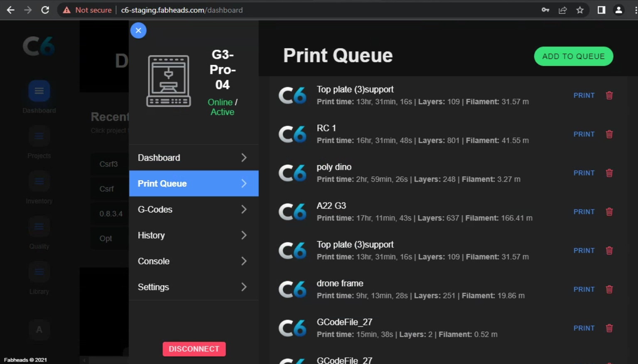The height and width of the screenshot is (364, 638).
Task: Click the 3D printer icon
Action: [168, 81]
